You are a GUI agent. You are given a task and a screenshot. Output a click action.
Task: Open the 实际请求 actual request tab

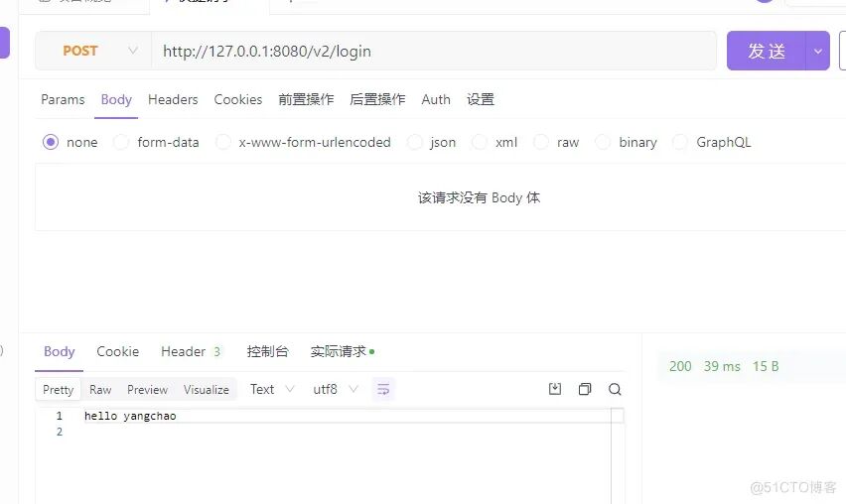point(342,352)
